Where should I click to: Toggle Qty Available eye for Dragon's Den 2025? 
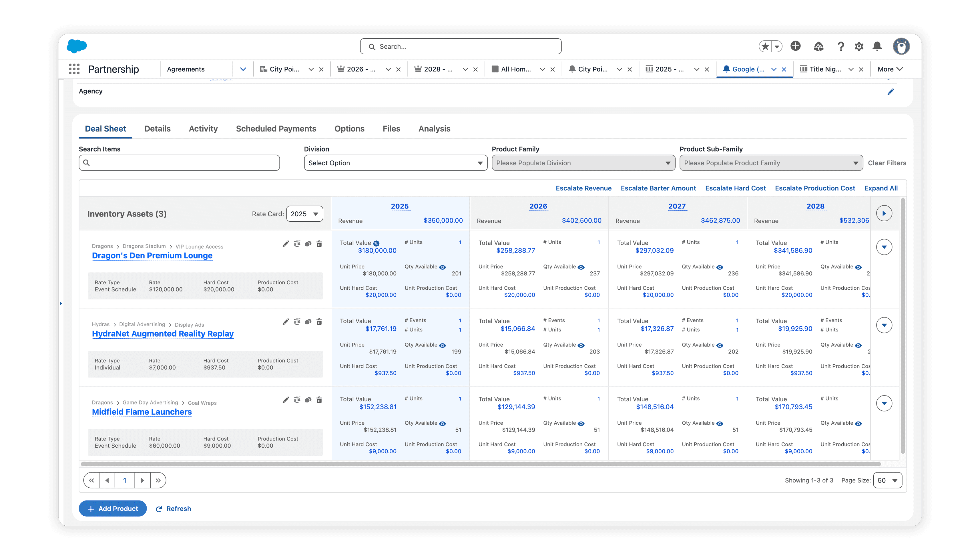[x=443, y=267]
